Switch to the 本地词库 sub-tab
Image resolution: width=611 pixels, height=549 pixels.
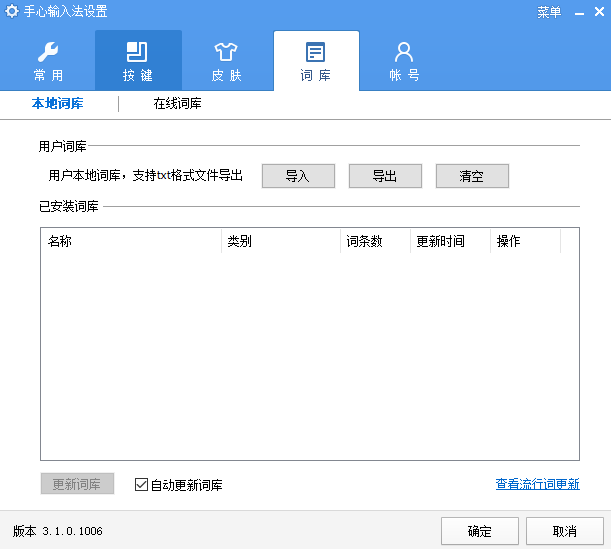click(x=58, y=103)
